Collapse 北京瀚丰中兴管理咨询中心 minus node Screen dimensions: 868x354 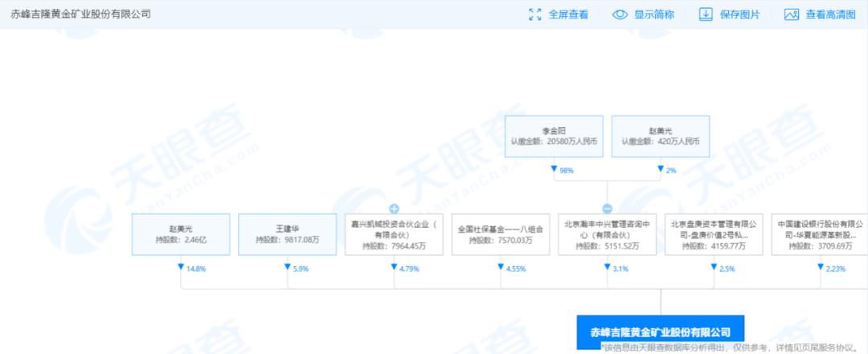(608, 209)
